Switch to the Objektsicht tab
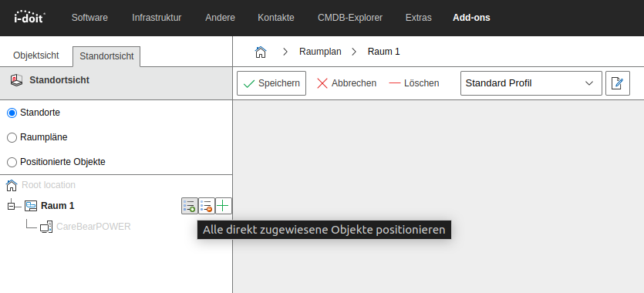Screen dimensions: 644x293 tap(36, 56)
